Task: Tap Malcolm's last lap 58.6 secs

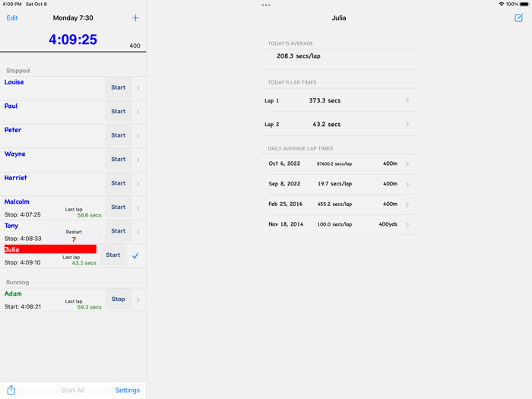Action: coord(89,215)
